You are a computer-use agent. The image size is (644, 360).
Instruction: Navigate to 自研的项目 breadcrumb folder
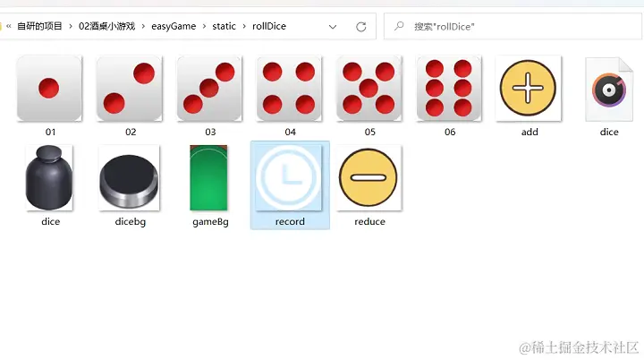pos(39,26)
